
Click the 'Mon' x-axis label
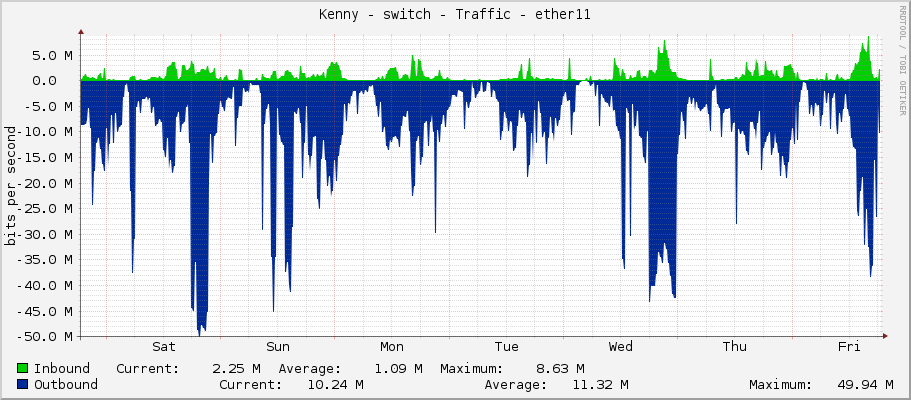[x=392, y=347]
